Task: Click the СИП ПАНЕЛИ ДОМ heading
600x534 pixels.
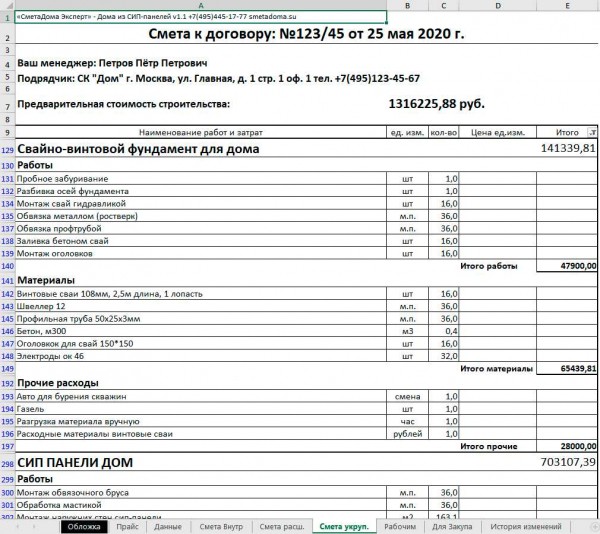Action: [x=75, y=462]
